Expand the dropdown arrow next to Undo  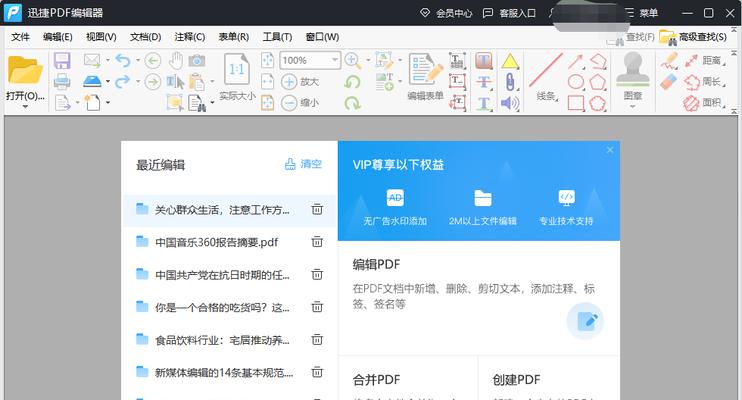click(x=138, y=61)
